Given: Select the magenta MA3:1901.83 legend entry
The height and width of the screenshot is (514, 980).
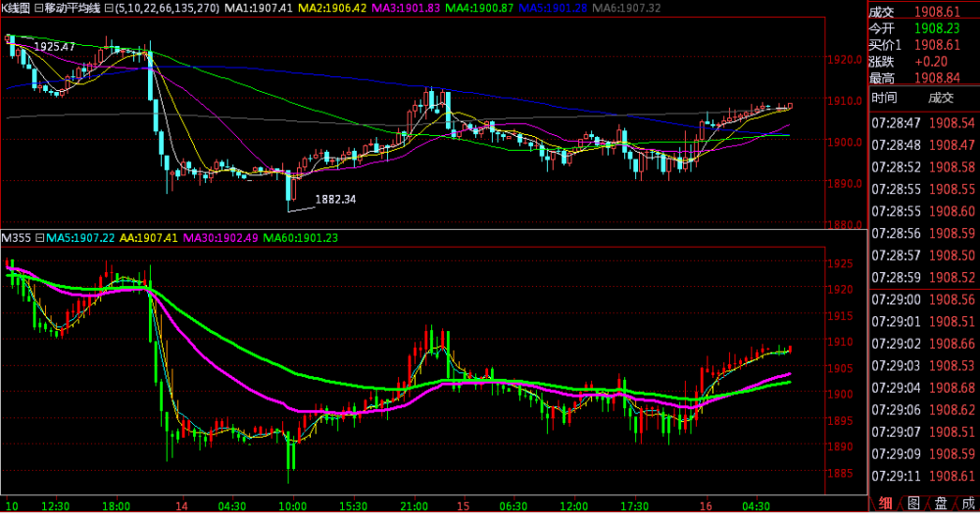Looking at the screenshot, I should coord(410,8).
